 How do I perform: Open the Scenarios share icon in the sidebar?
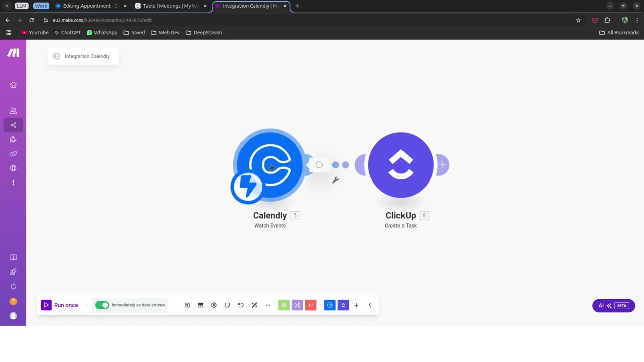coord(13,125)
